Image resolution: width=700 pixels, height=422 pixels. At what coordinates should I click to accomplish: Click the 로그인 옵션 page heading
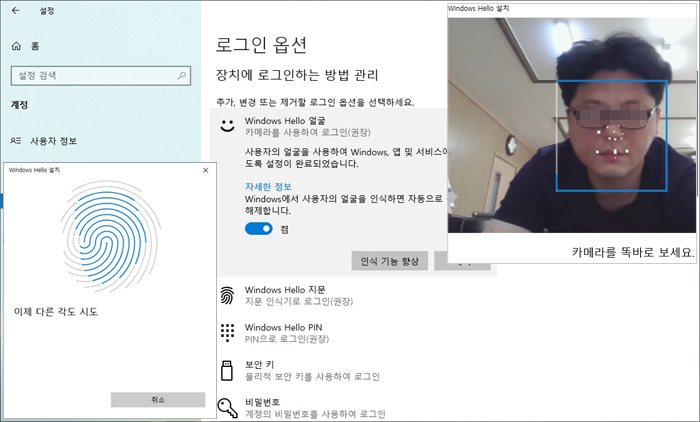[x=261, y=45]
